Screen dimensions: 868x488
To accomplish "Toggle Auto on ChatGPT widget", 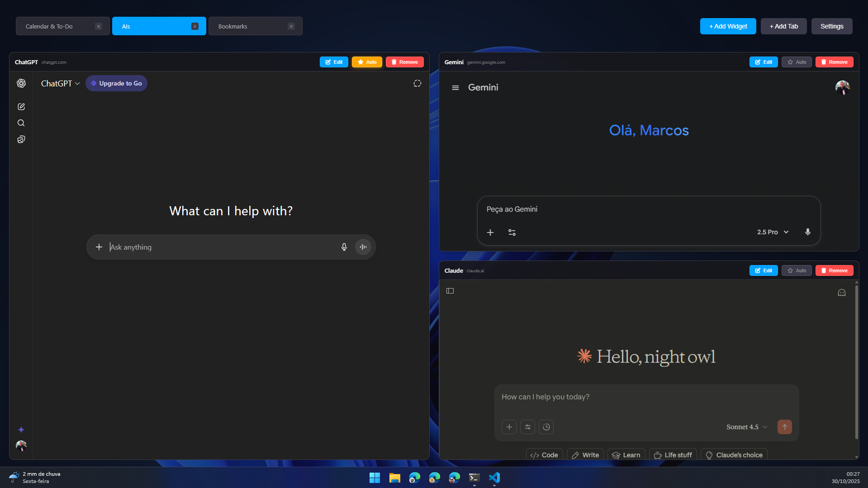I will click(x=367, y=62).
